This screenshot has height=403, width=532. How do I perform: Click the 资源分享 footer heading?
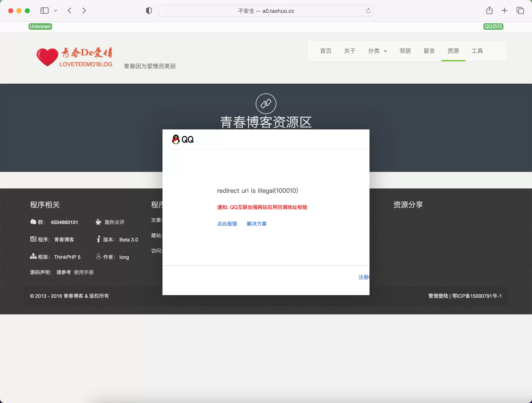point(408,205)
